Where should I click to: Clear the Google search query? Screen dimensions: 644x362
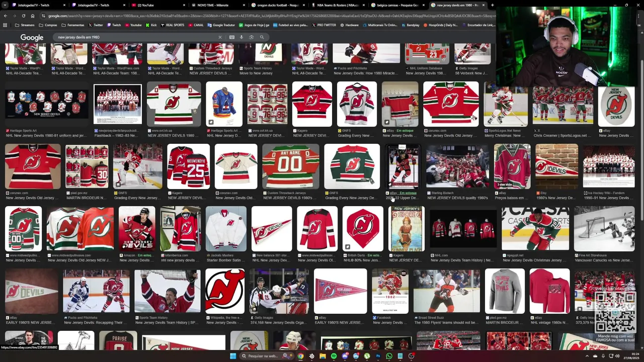click(x=220, y=37)
